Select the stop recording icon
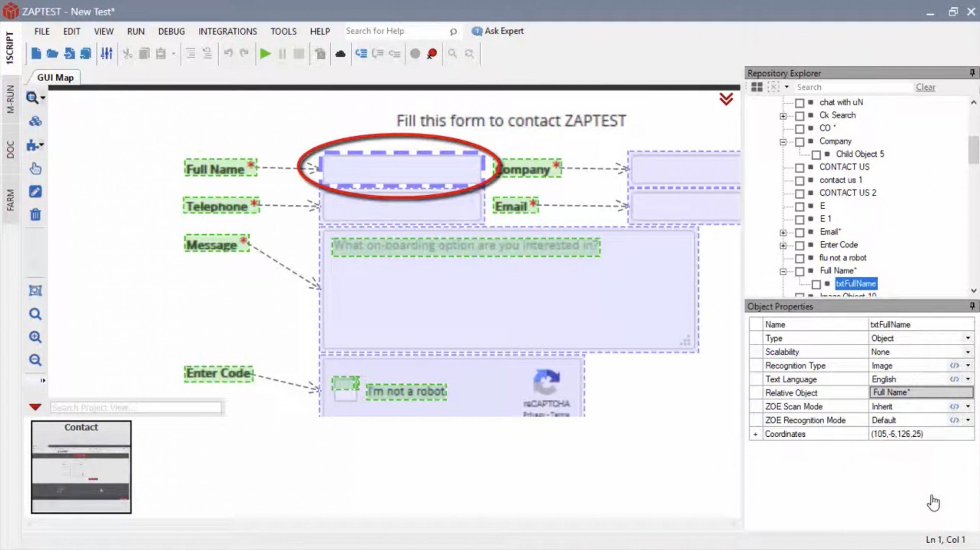The height and width of the screenshot is (550, 980). click(x=431, y=53)
